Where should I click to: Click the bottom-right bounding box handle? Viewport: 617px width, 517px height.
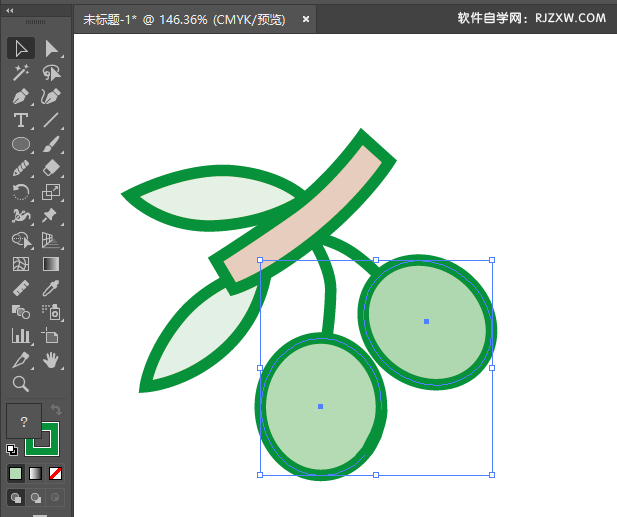(492, 475)
